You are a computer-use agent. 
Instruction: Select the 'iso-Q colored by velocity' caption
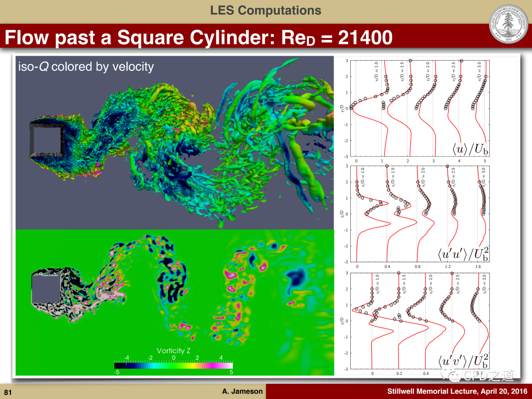[86, 66]
